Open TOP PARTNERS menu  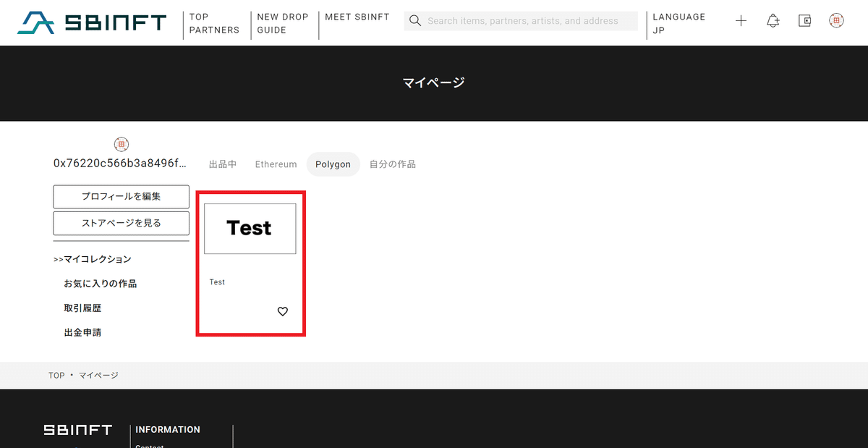[215, 23]
